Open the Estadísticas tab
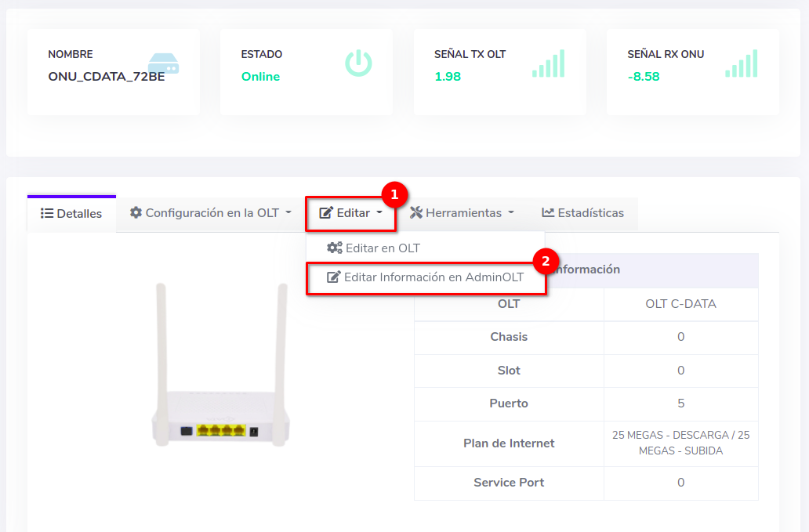Image resolution: width=809 pixels, height=532 pixels. (x=582, y=213)
